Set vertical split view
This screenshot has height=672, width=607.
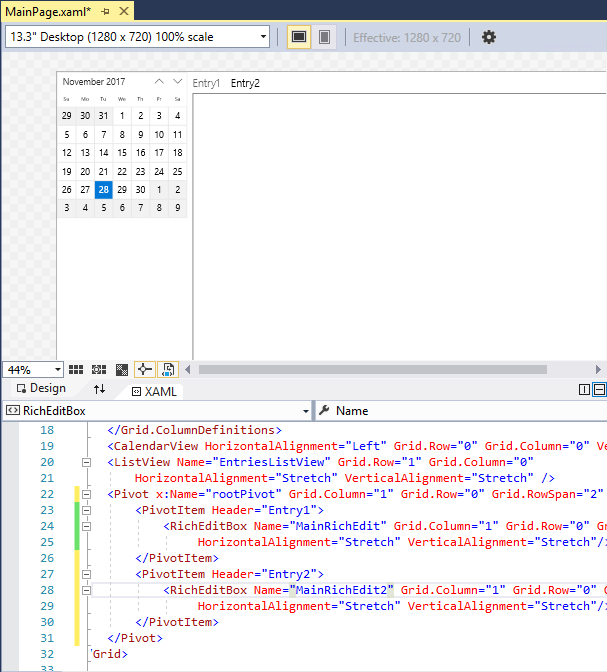click(584, 390)
